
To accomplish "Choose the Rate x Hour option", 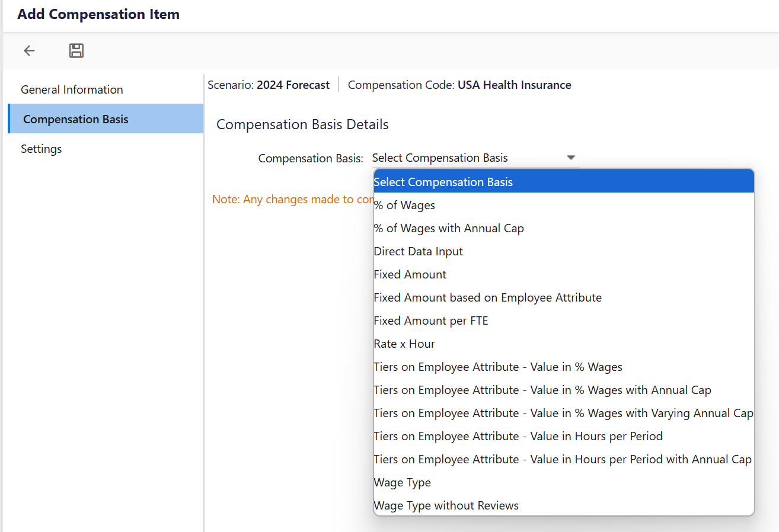I will (404, 344).
